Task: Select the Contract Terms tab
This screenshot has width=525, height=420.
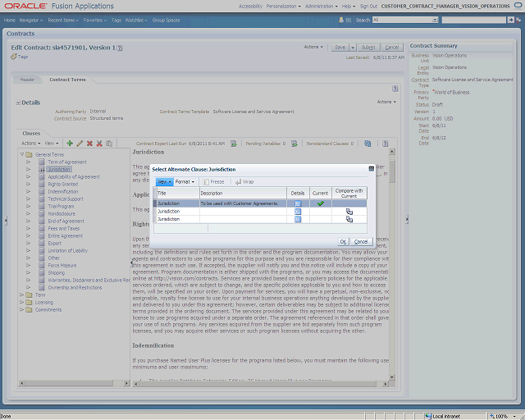Action: pos(67,80)
